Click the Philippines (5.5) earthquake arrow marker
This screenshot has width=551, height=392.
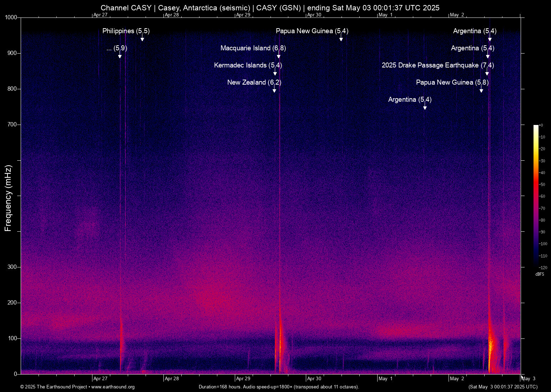coord(143,38)
